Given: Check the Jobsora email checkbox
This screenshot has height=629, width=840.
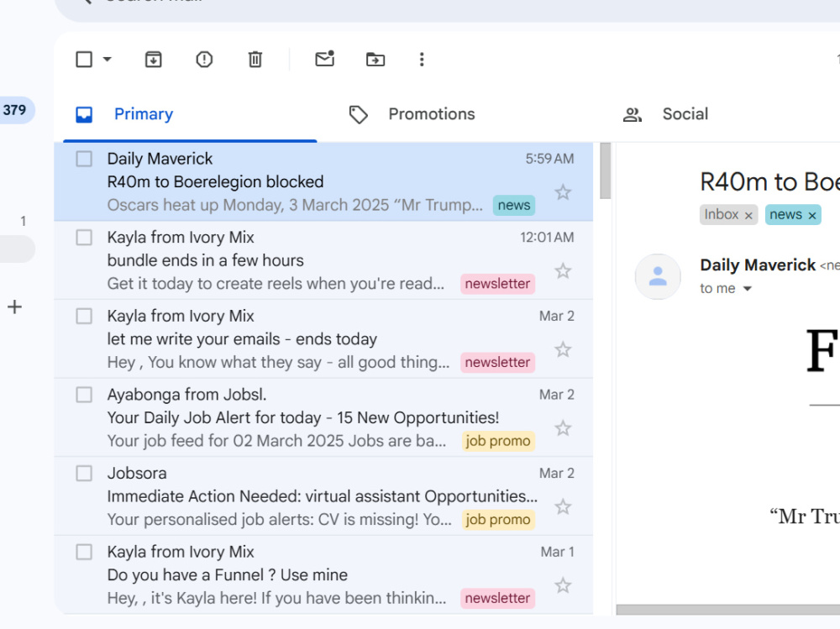Looking at the screenshot, I should click(x=84, y=474).
